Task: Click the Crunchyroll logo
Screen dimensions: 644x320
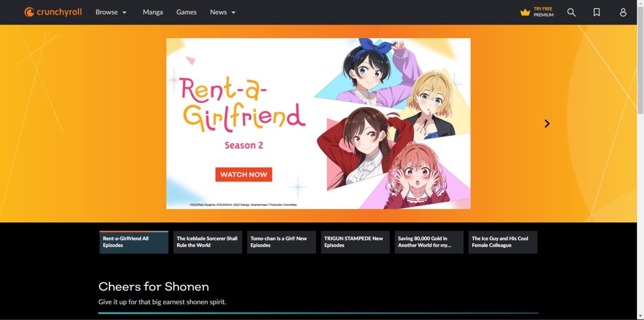Action: [x=53, y=12]
